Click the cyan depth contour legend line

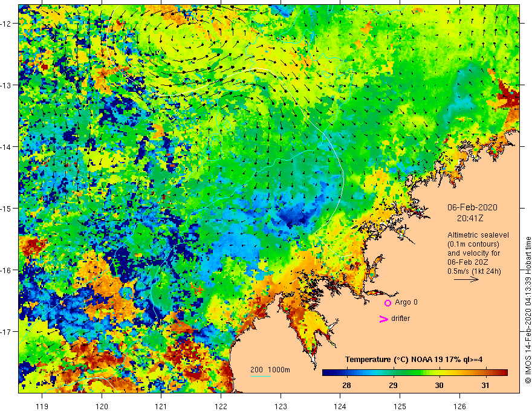coord(261,376)
